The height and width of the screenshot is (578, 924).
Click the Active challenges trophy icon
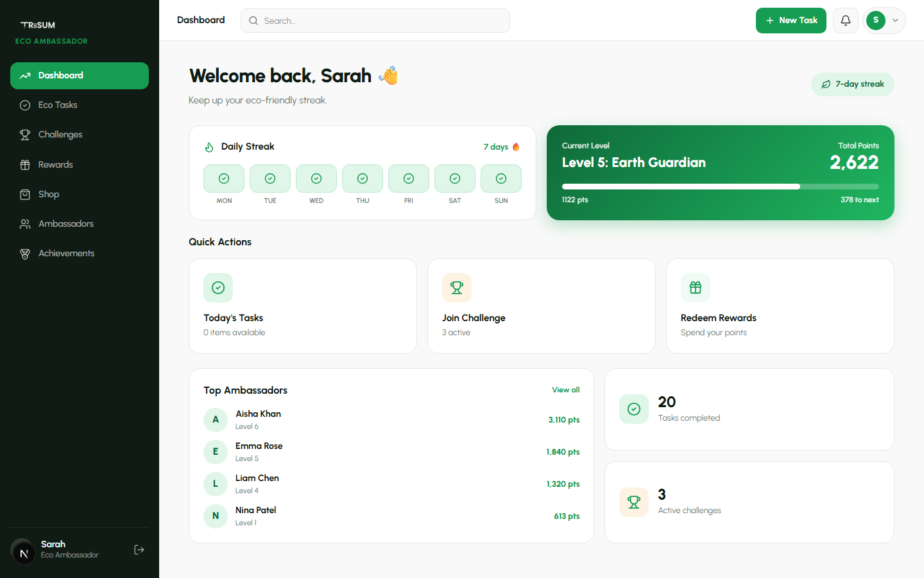634,502
